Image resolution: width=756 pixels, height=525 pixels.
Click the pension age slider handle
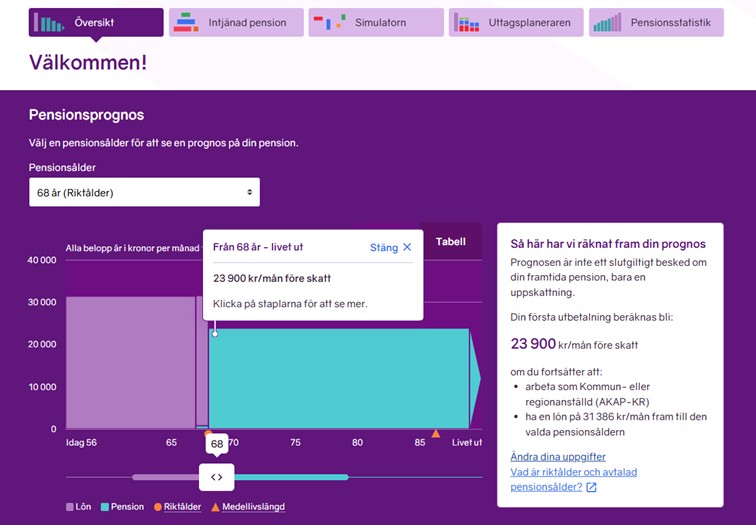coord(217,477)
